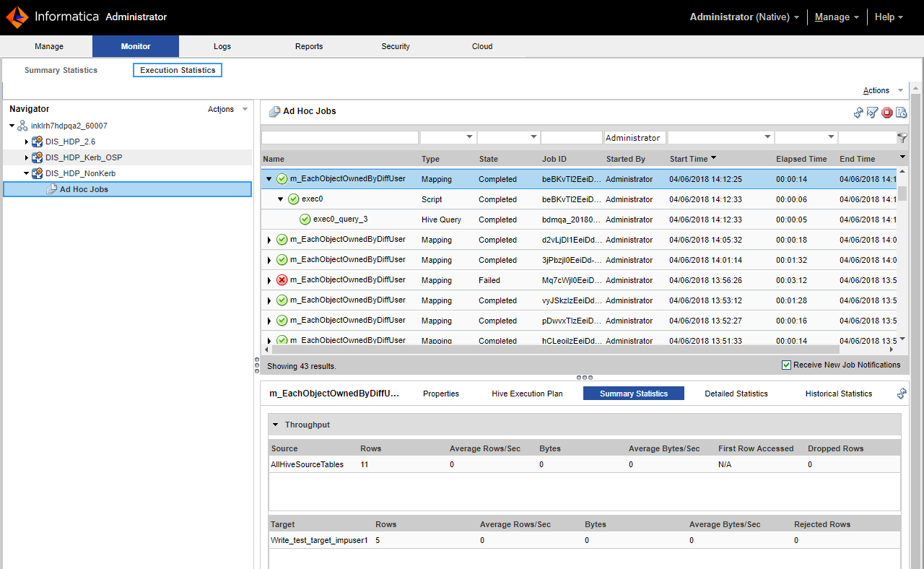
Task: Expand the DIS_HDP_Kerb_OSP tree node
Action: 27,157
